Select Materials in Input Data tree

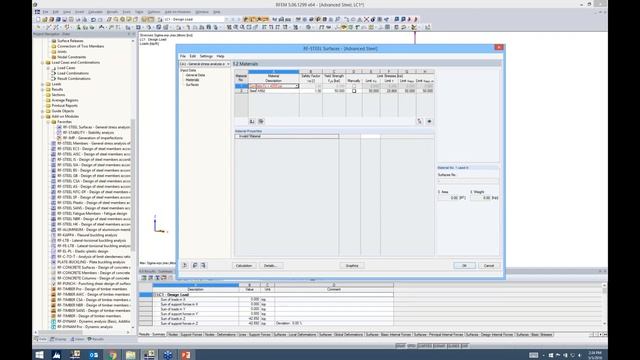[192, 80]
